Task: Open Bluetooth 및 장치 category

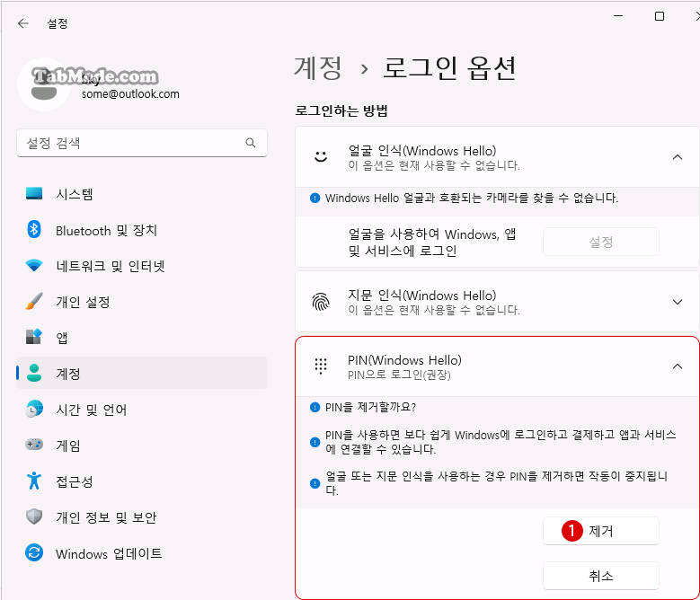Action: 142,230
